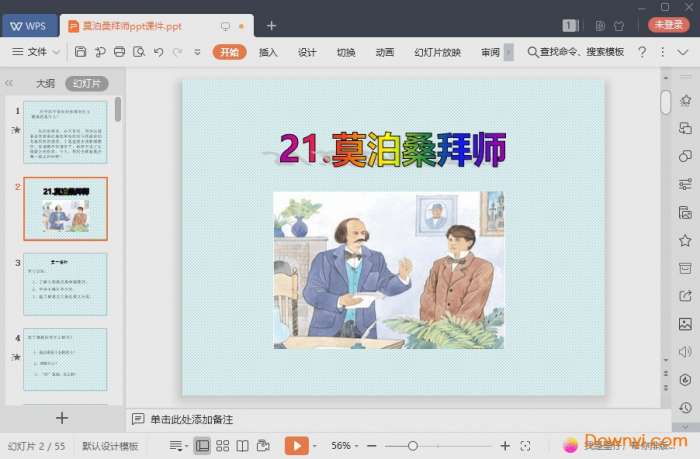The height and width of the screenshot is (459, 700).
Task: Click the 默认设计模板 status label
Action: pyautogui.click(x=110, y=446)
